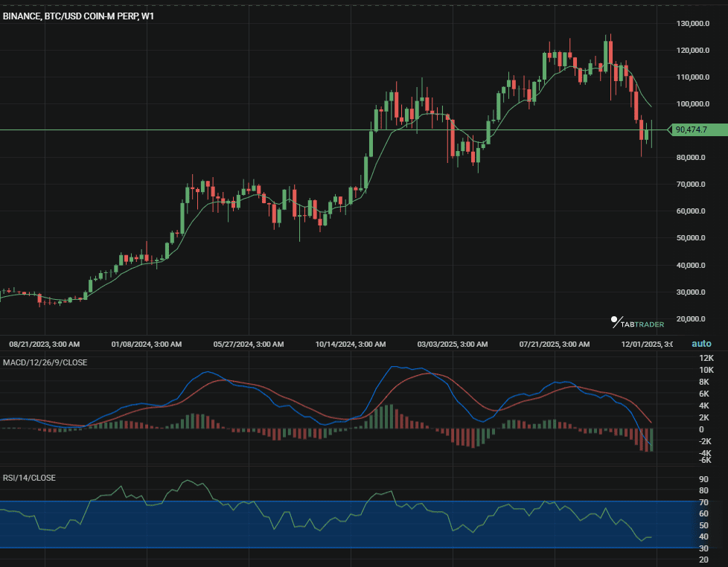Select the 08/21/2023 date on time axis

[x=44, y=345]
